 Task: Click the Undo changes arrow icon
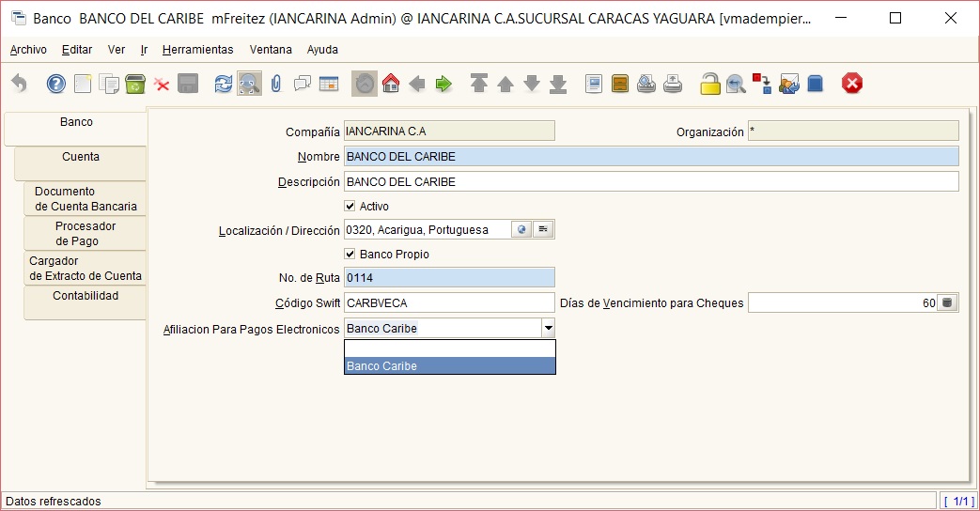point(20,83)
